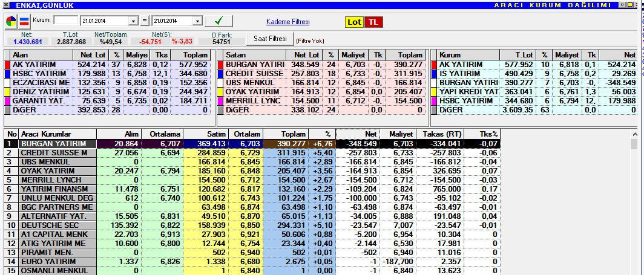The image size is (644, 275).
Task: Click the small minimize box in title bar
Action: (622, 5)
